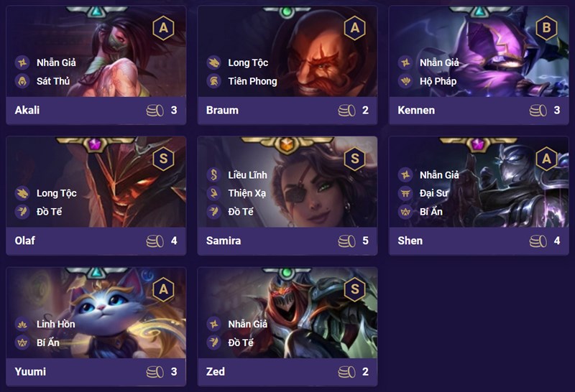575x392 pixels.
Task: Click Kennen's Hộ Pháp trait icon
Action: point(405,81)
